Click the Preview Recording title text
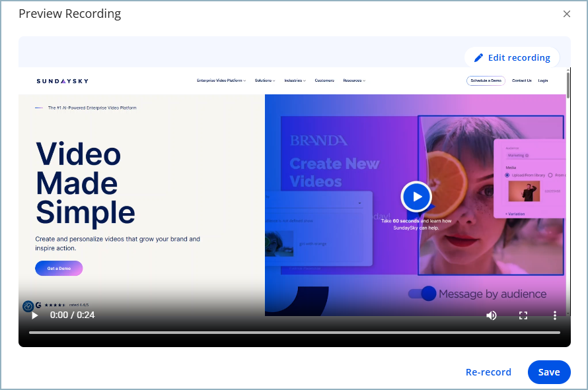Image resolution: width=588 pixels, height=390 pixels. [70, 14]
